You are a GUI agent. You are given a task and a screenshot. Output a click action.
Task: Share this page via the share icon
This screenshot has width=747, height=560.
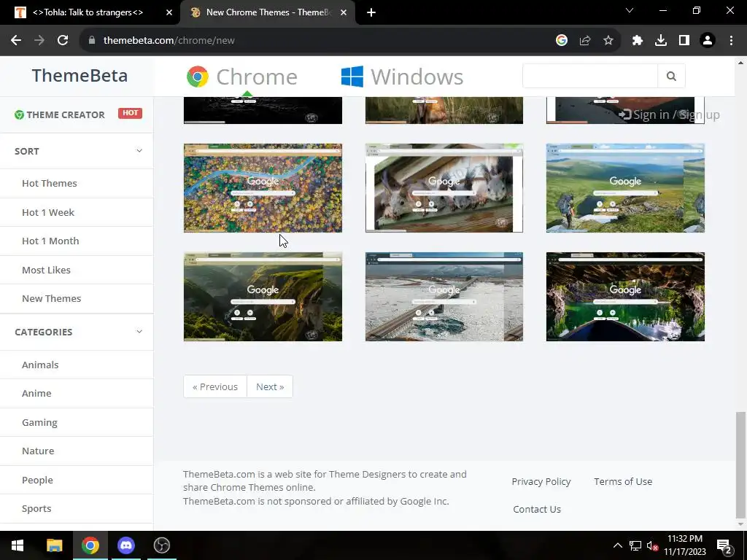point(585,41)
